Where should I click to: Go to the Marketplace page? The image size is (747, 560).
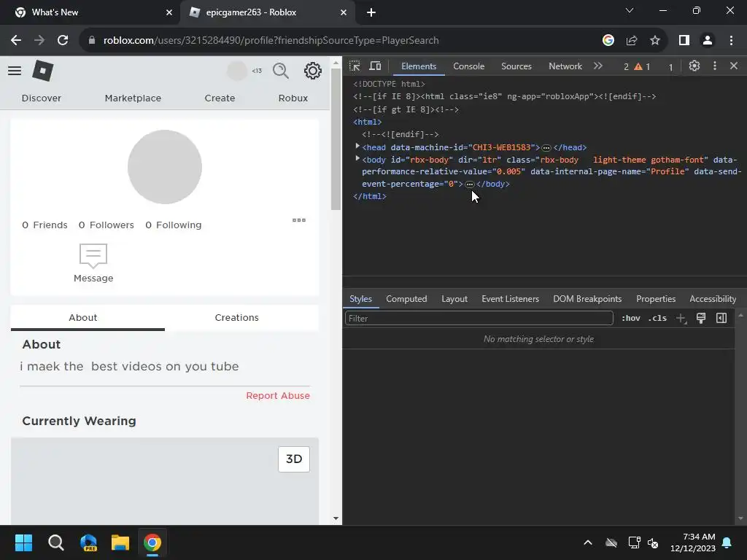point(133,98)
